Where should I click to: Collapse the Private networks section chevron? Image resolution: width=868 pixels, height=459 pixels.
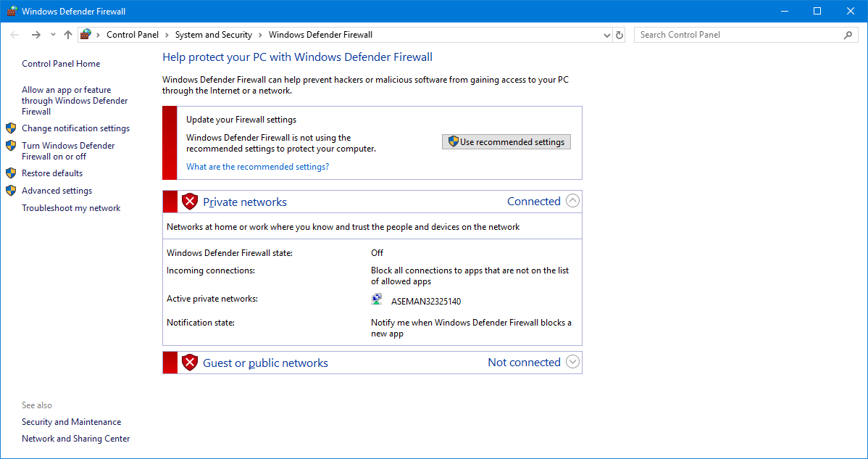pyautogui.click(x=573, y=201)
